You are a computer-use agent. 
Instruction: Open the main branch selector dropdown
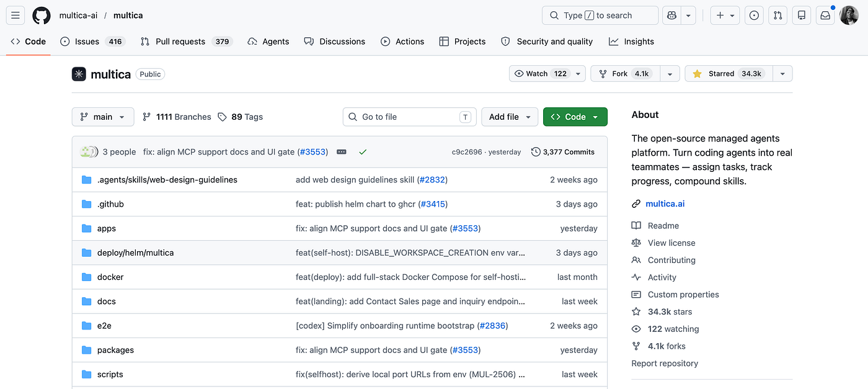(x=103, y=117)
